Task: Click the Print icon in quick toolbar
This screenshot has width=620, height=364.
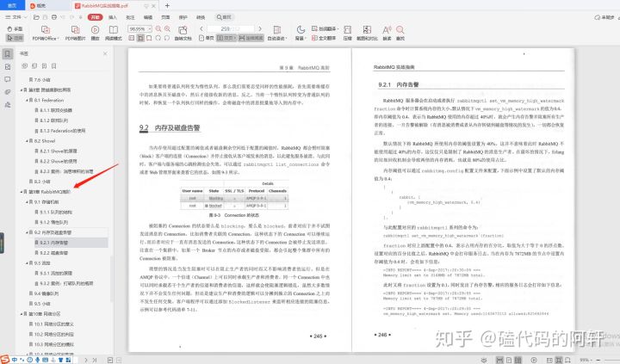Action: coord(54,17)
